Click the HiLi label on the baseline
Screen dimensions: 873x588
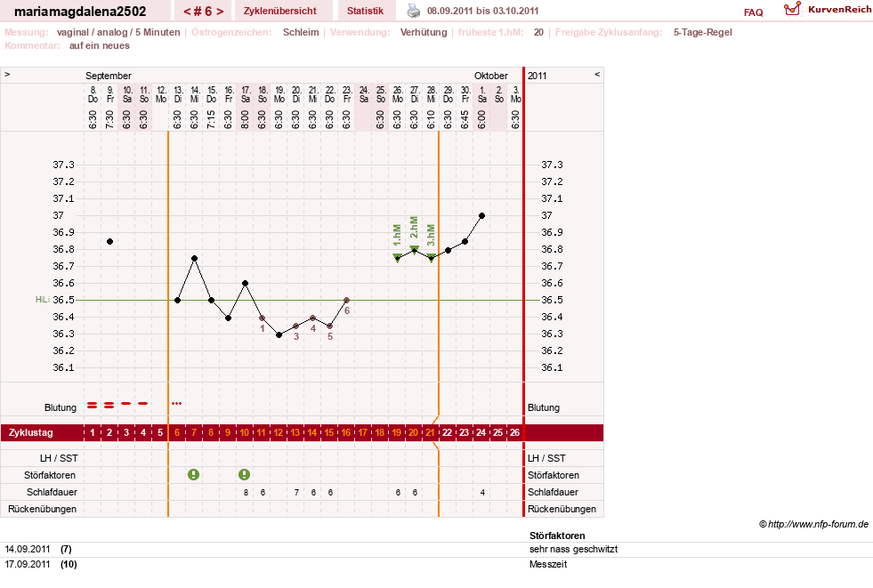click(x=43, y=300)
